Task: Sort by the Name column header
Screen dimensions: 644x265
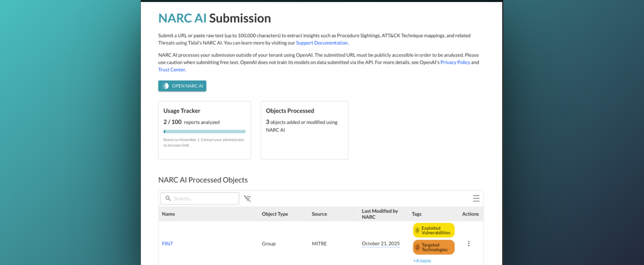Action: (168, 214)
